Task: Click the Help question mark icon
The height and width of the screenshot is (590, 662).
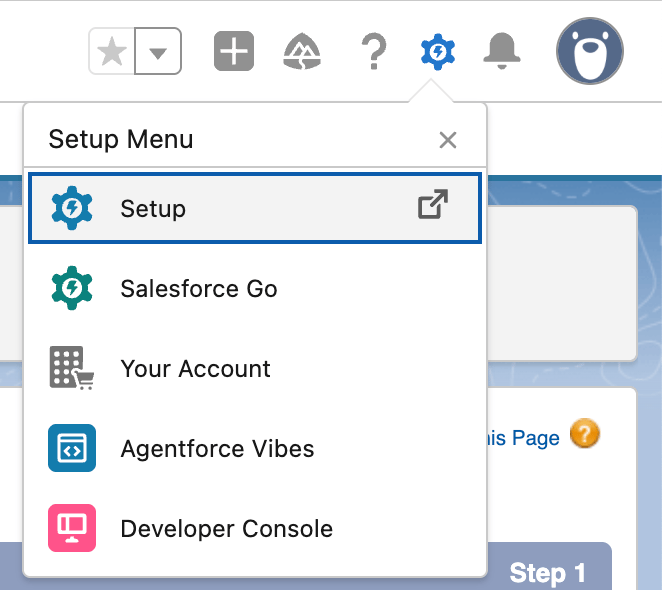Action: tap(374, 51)
